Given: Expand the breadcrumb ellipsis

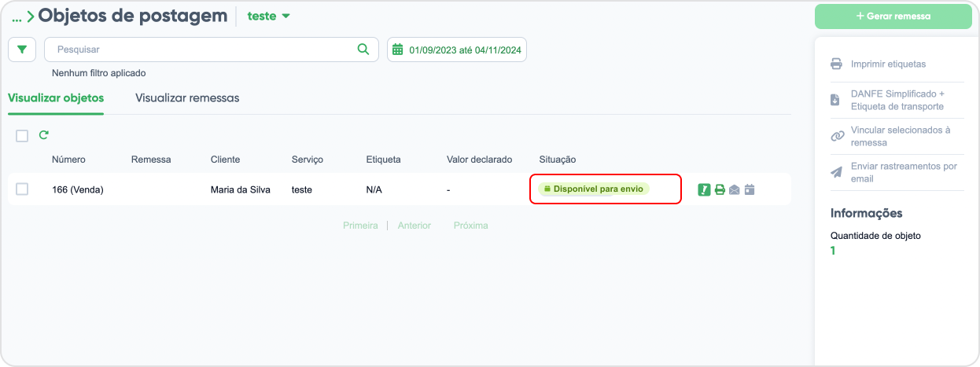Looking at the screenshot, I should tap(17, 17).
